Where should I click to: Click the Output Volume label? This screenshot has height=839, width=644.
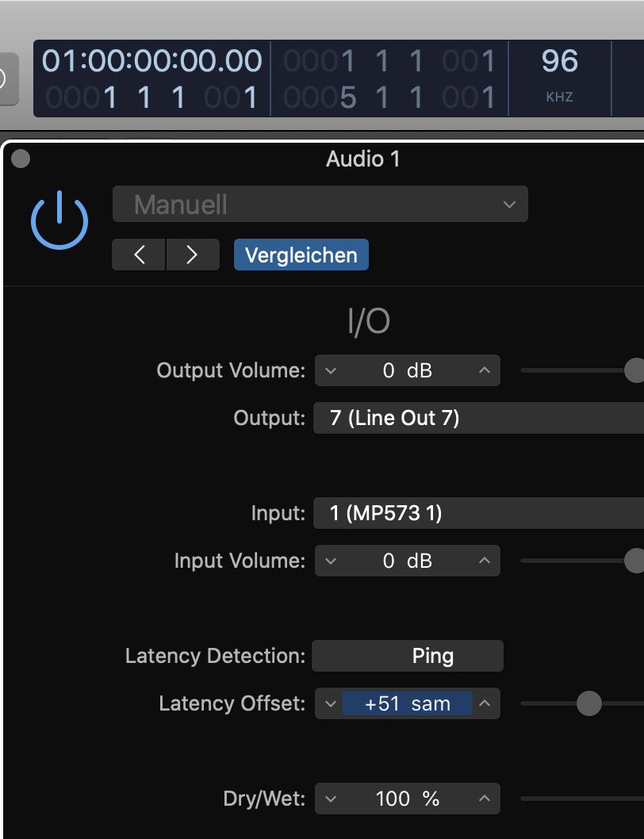[231, 370]
